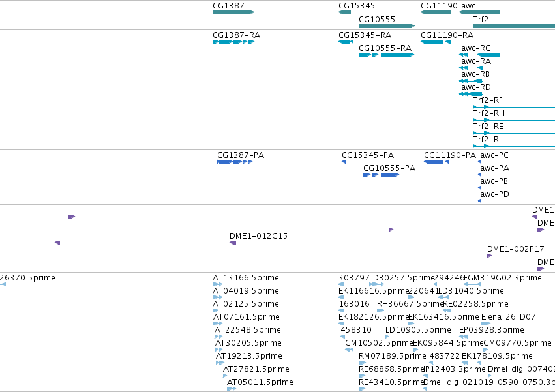Select the RE43410.5prime EST

362,389
